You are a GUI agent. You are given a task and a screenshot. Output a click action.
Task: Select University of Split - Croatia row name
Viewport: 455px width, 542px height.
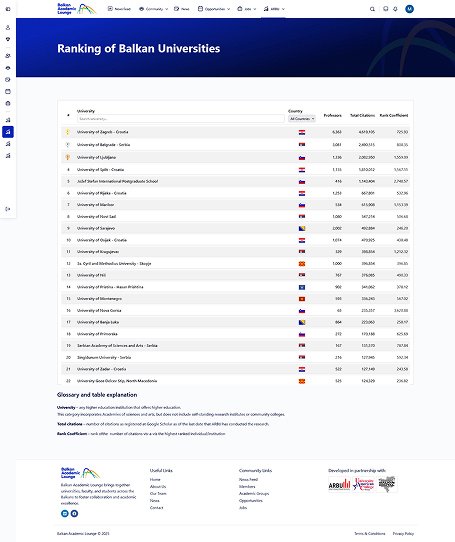(x=100, y=170)
